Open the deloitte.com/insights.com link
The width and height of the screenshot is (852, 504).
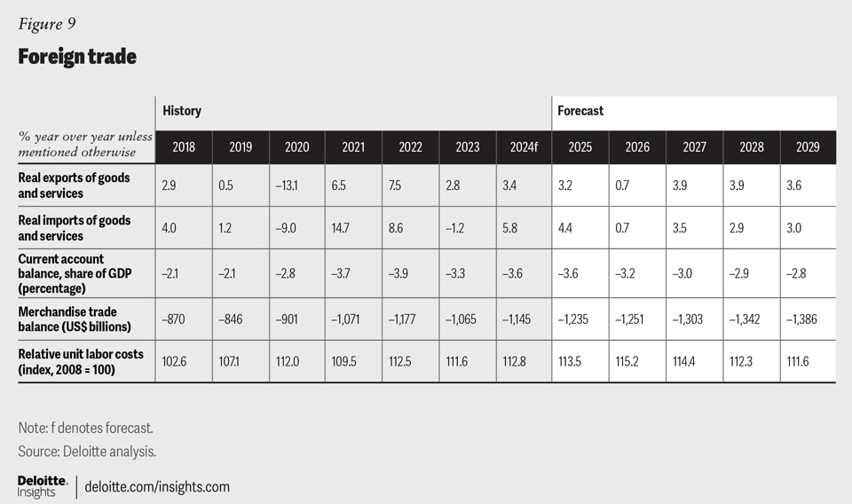click(157, 486)
